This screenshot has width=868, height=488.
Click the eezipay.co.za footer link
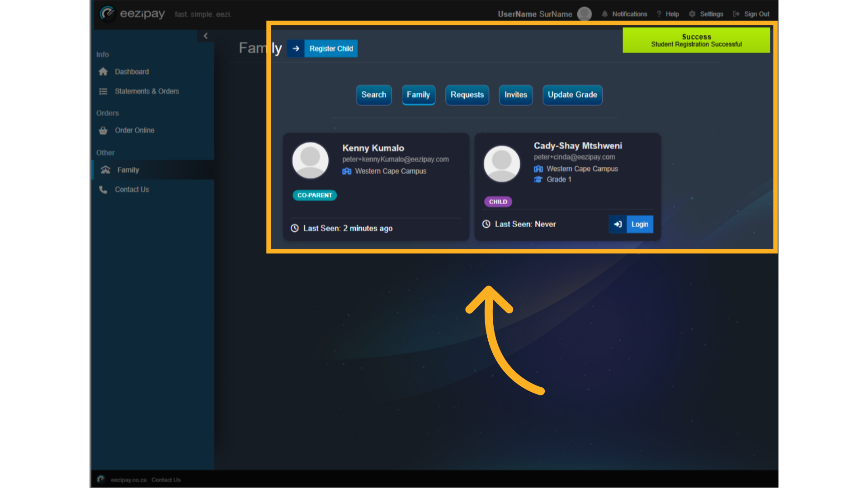[x=128, y=480]
